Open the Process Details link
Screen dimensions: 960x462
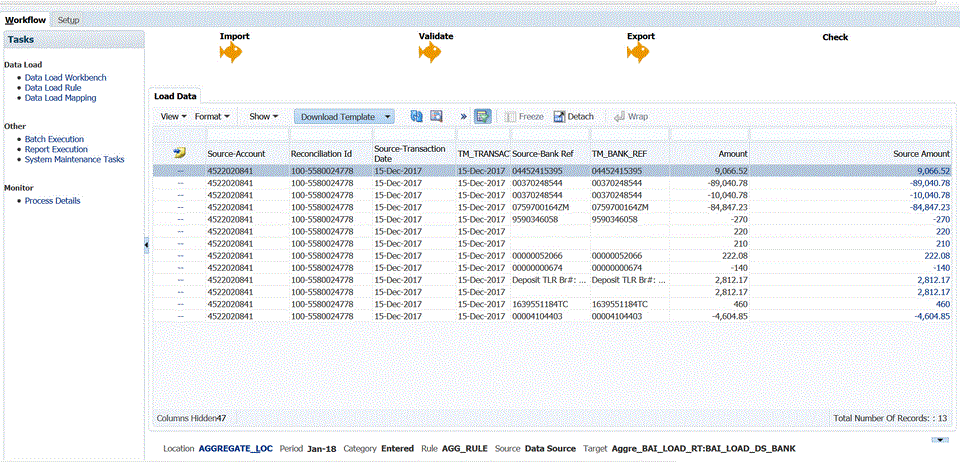pyautogui.click(x=52, y=201)
